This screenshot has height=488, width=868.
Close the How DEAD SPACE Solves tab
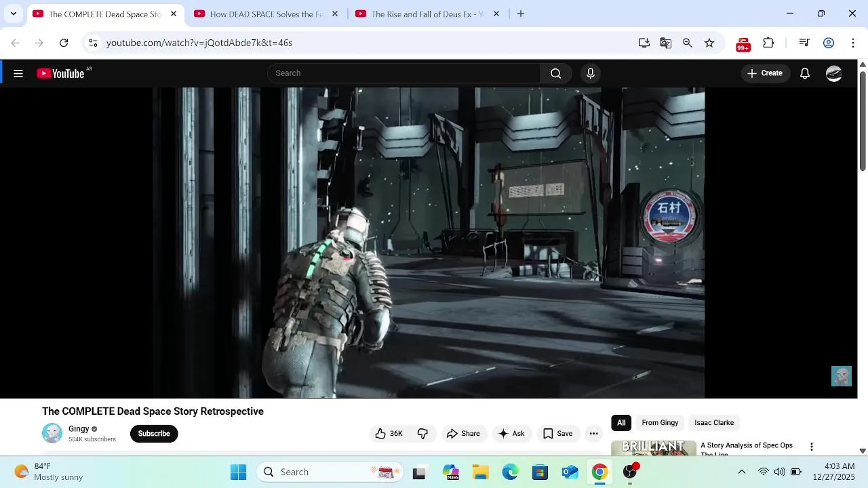click(x=335, y=14)
